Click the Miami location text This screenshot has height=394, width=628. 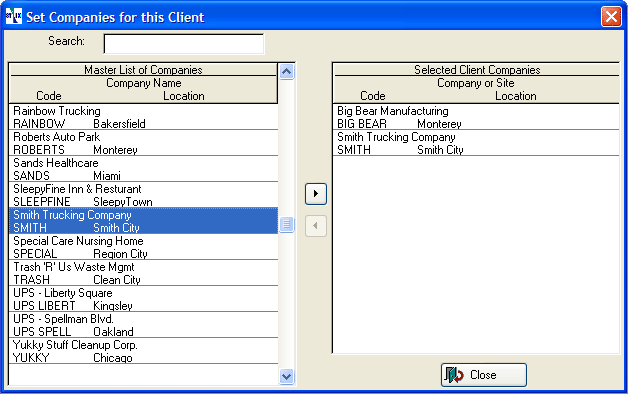tap(107, 176)
